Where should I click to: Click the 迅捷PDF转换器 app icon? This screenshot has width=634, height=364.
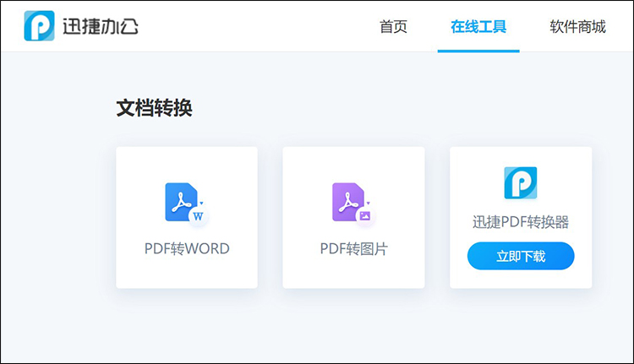coord(521,182)
